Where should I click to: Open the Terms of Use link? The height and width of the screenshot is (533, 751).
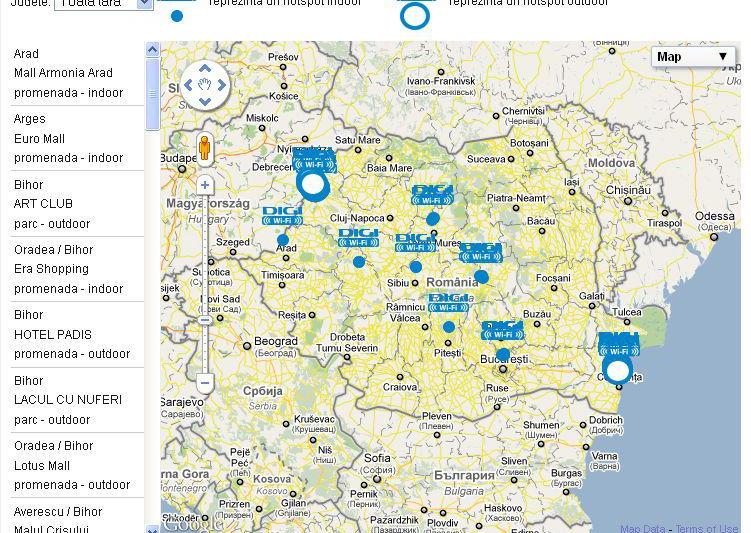click(706, 529)
